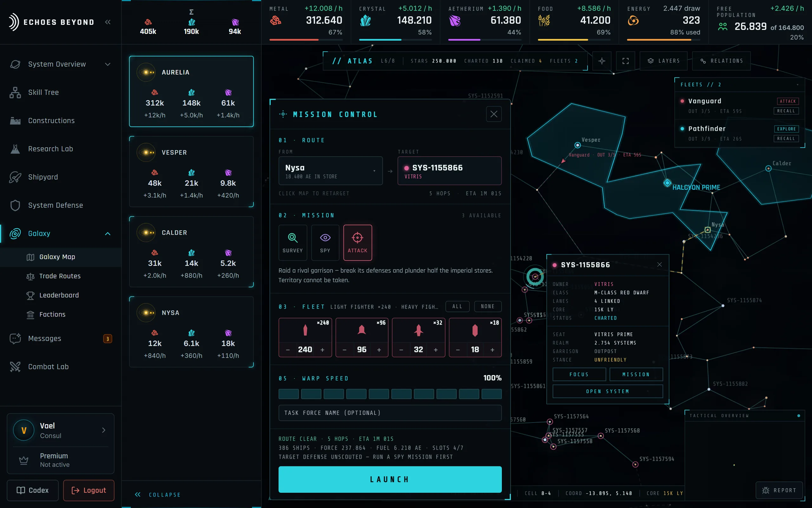Set warp speed to last segment
The width and height of the screenshot is (812, 508).
(x=492, y=394)
